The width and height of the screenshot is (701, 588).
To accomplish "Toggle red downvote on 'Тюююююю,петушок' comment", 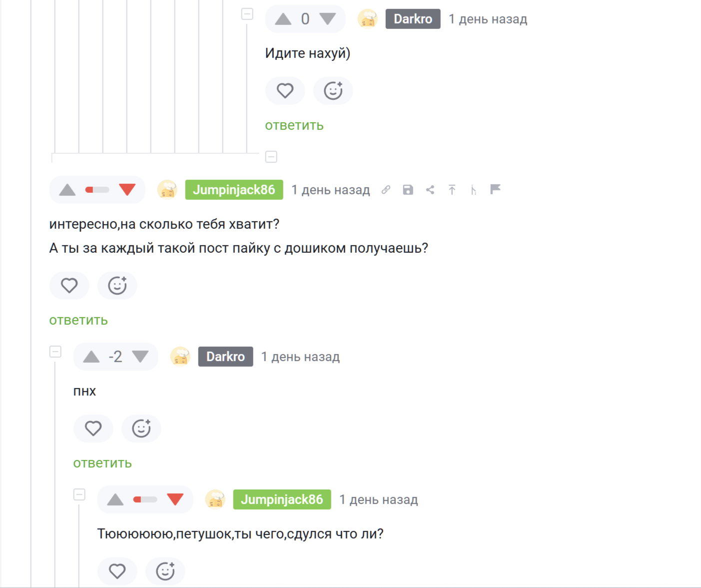I will click(x=175, y=500).
